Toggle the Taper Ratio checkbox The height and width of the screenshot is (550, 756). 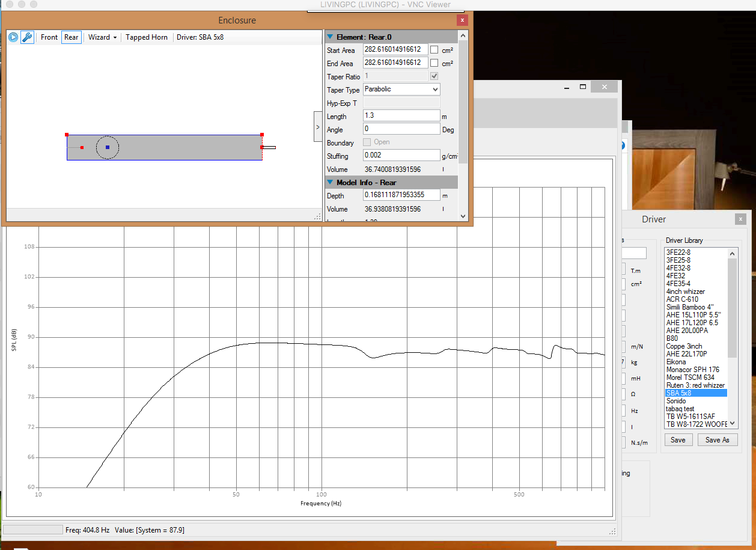click(x=434, y=76)
